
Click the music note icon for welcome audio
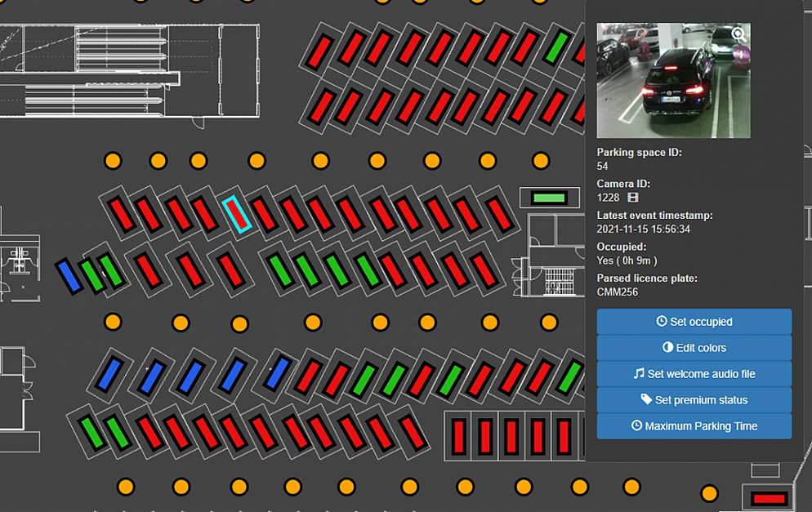pos(639,374)
